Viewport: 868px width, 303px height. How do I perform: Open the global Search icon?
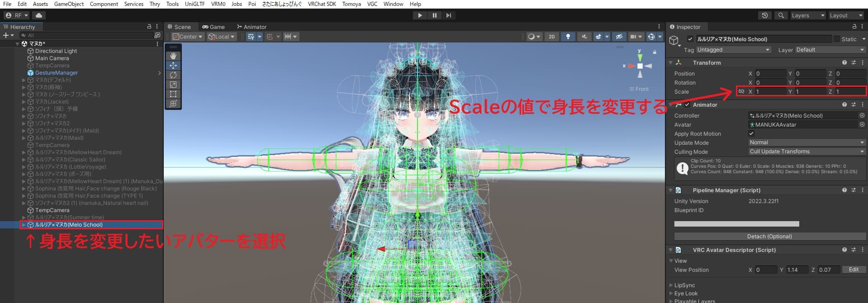781,15
